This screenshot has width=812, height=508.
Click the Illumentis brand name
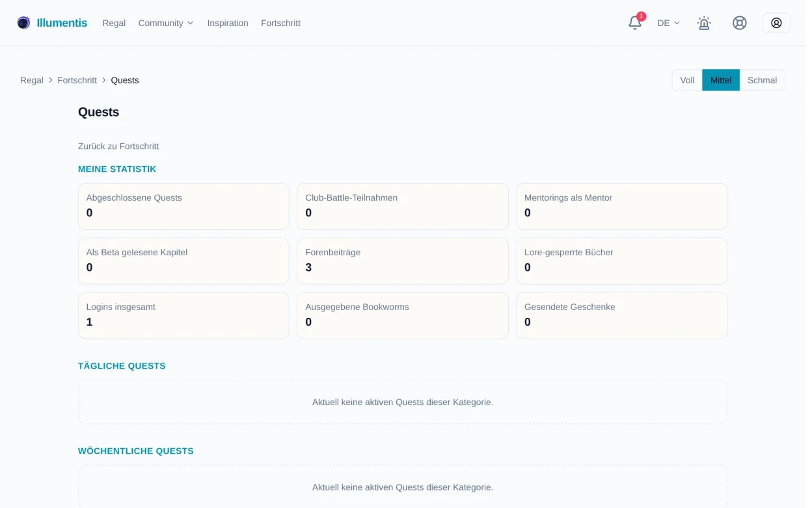62,23
